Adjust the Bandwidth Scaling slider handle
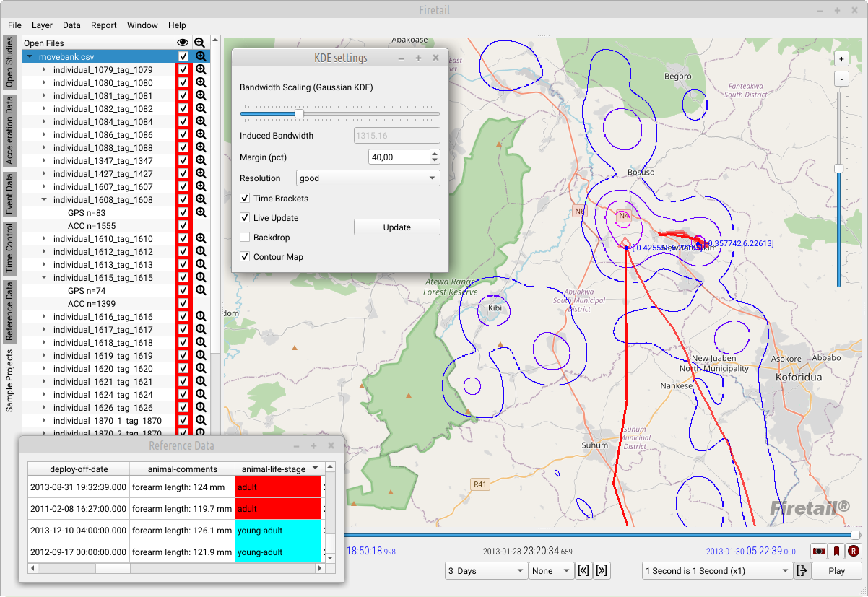This screenshot has width=868, height=597. tap(299, 113)
